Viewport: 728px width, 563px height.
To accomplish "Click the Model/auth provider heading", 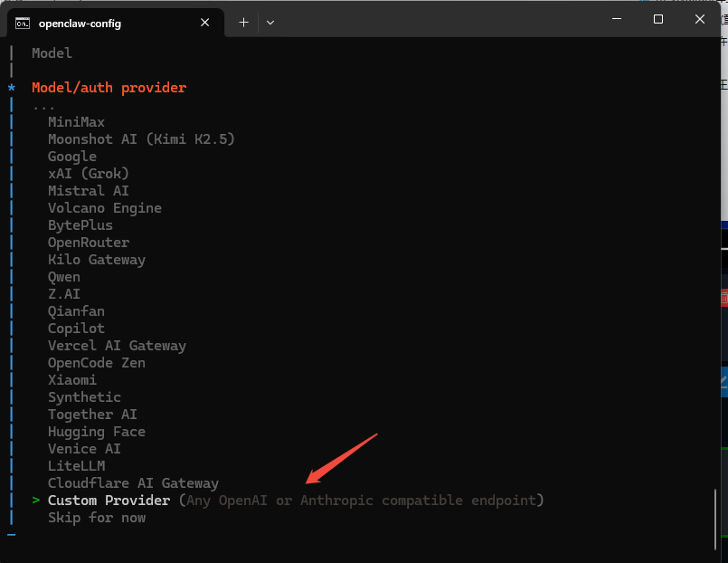I will coord(109,88).
